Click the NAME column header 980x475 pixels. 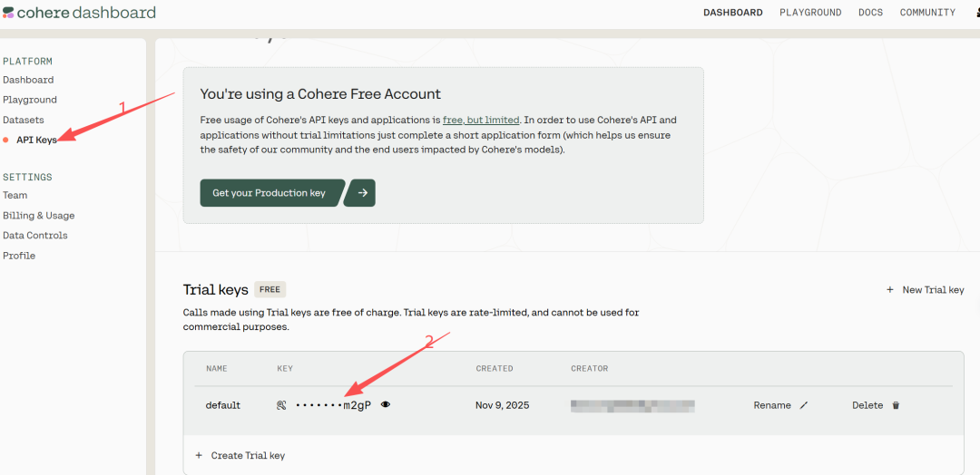217,368
